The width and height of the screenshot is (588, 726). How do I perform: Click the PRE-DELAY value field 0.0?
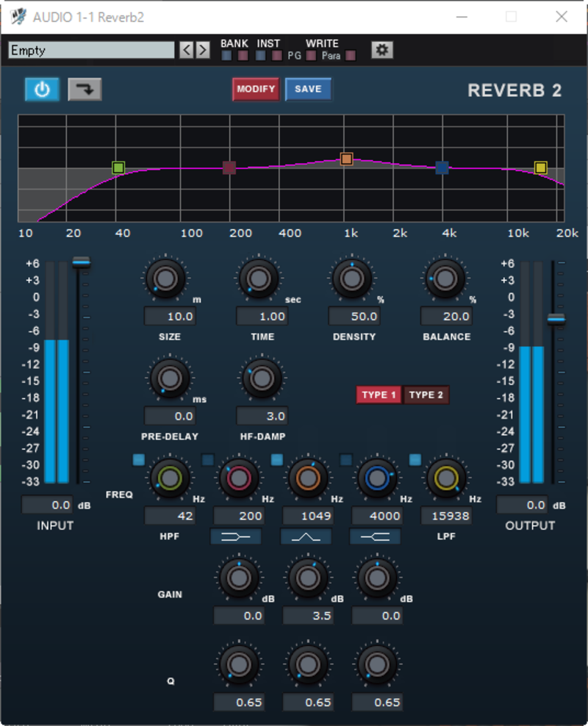coord(170,416)
